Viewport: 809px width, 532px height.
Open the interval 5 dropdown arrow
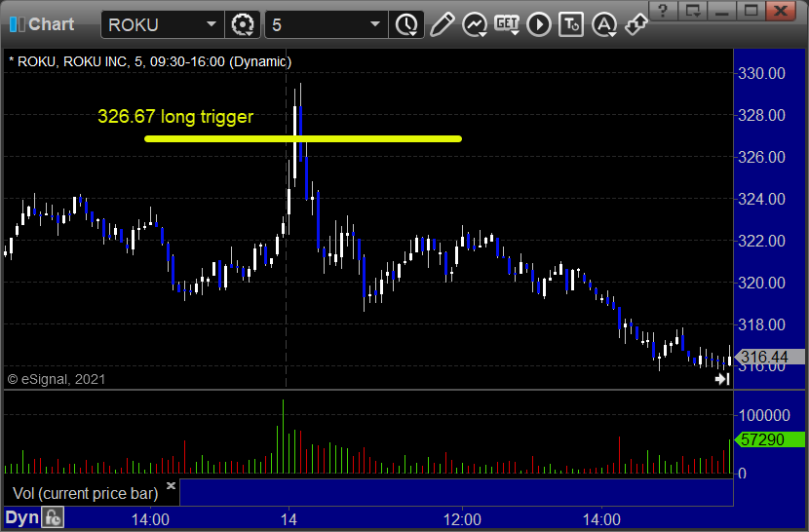[x=375, y=24]
